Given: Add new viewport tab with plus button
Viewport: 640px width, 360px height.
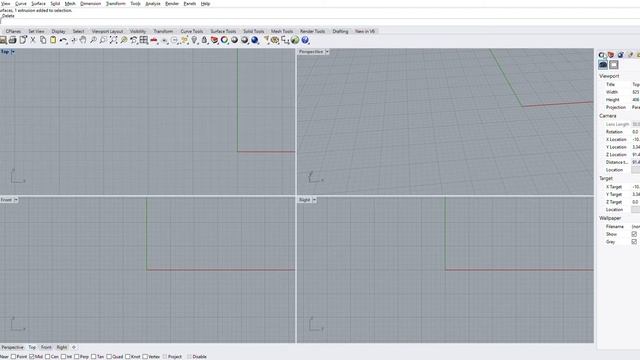Looking at the screenshot, I should click(x=74, y=347).
